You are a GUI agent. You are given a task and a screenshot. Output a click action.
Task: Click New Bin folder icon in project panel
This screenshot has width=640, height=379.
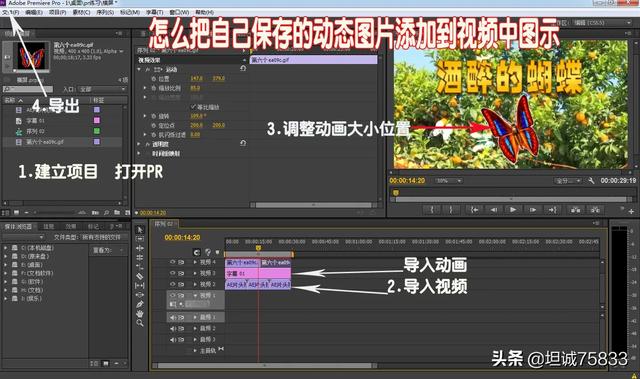[x=117, y=213]
